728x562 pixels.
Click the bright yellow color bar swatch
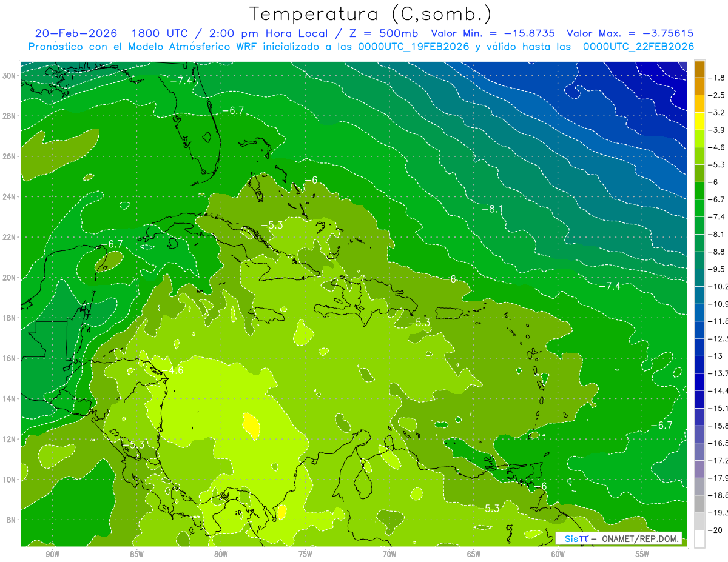pos(699,121)
